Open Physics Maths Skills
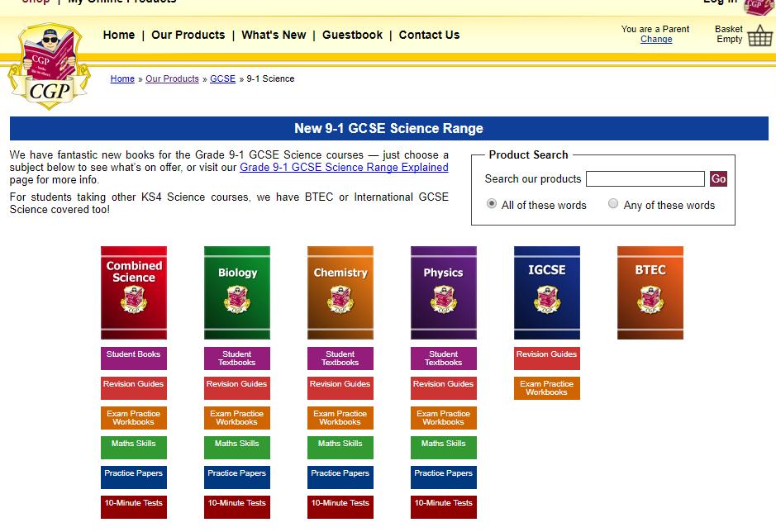Viewport: 776px width, 532px height. click(x=444, y=448)
